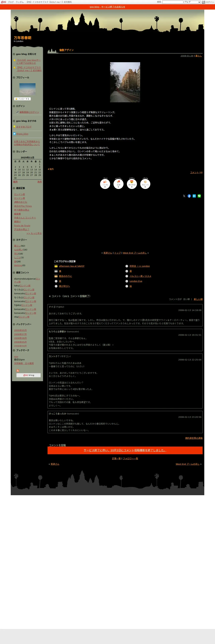The image size is (215, 644).
Task: Open 記事一覧 link
Action: click(x=116, y=458)
